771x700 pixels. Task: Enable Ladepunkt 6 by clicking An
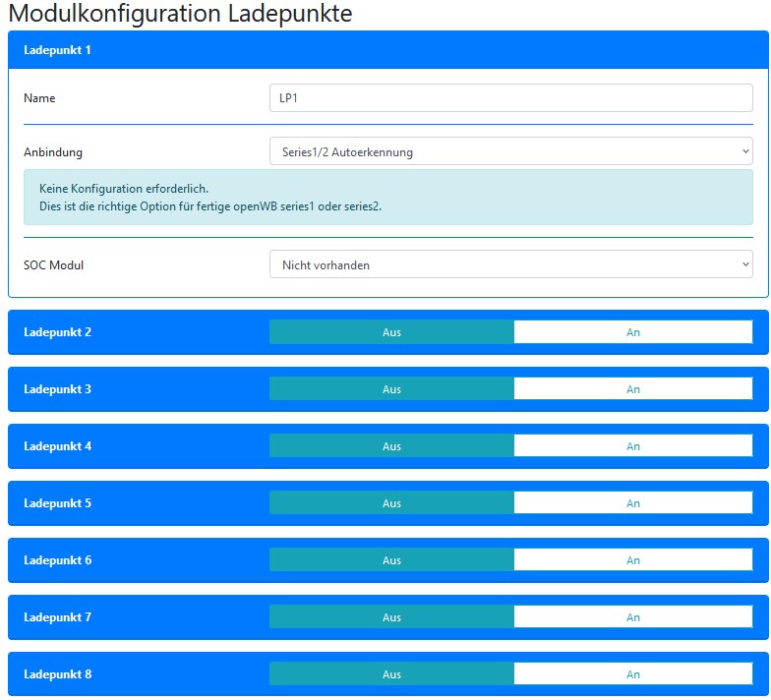click(x=632, y=560)
